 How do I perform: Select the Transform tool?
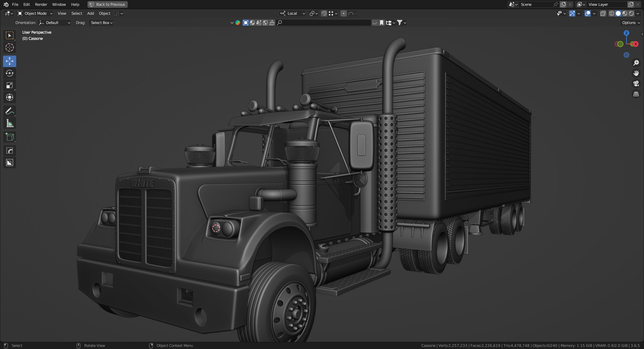pyautogui.click(x=10, y=97)
